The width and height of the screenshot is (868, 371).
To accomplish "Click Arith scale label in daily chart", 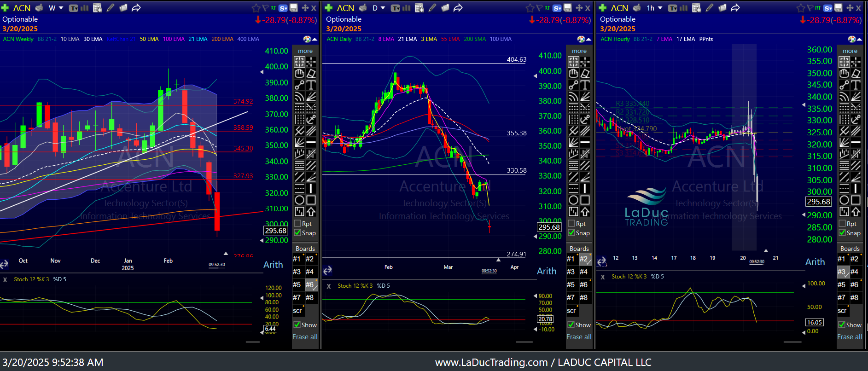I will [x=547, y=271].
